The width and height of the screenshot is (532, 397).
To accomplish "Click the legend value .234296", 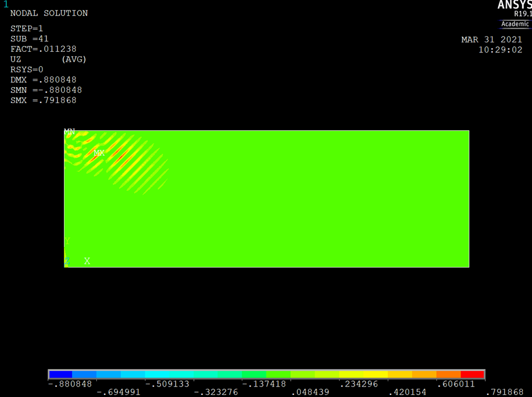I will pos(359,384).
